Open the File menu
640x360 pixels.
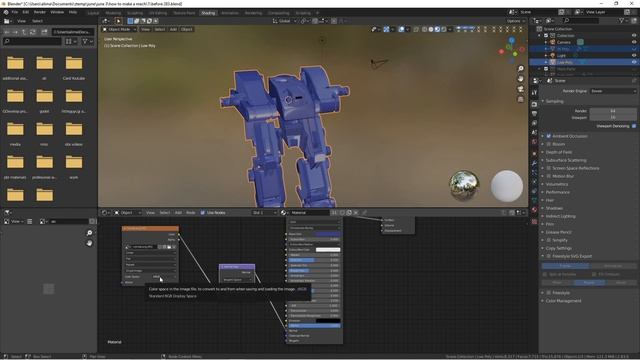15,12
